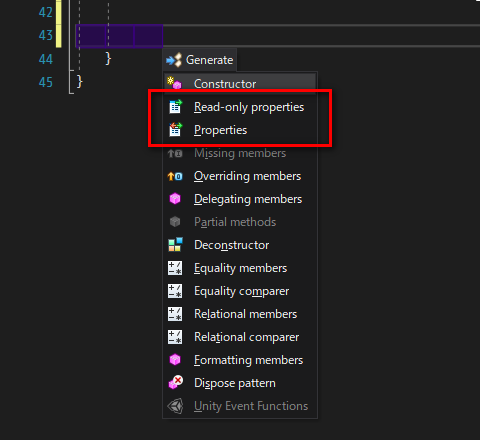Click the Formatting members cube icon
This screenshot has height=440, width=480.
(x=175, y=360)
